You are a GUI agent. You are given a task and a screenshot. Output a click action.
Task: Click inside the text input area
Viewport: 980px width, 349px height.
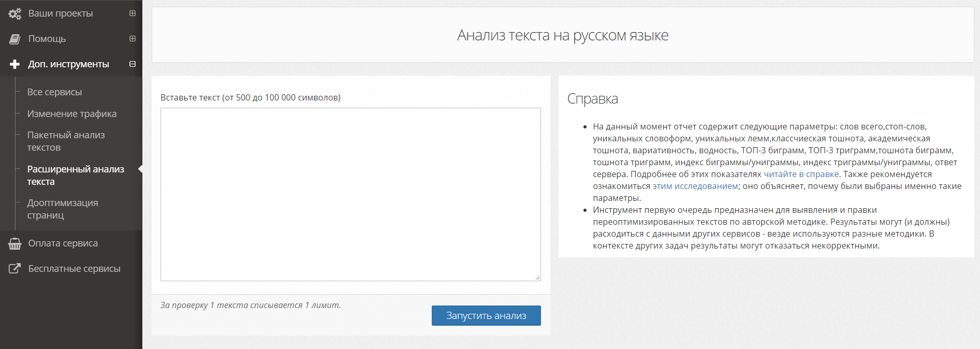click(x=350, y=194)
